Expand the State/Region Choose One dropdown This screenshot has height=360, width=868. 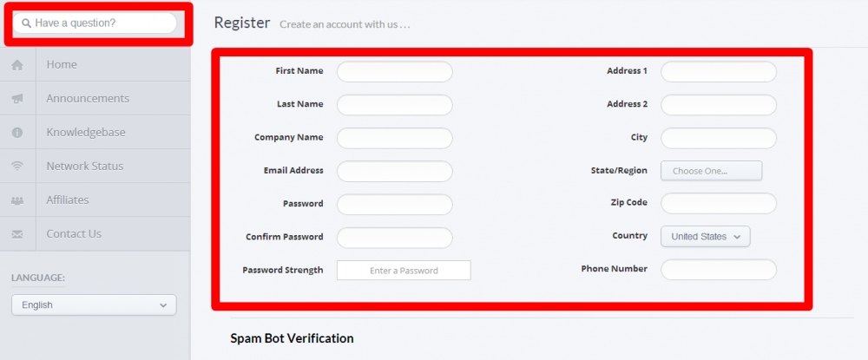click(x=711, y=171)
